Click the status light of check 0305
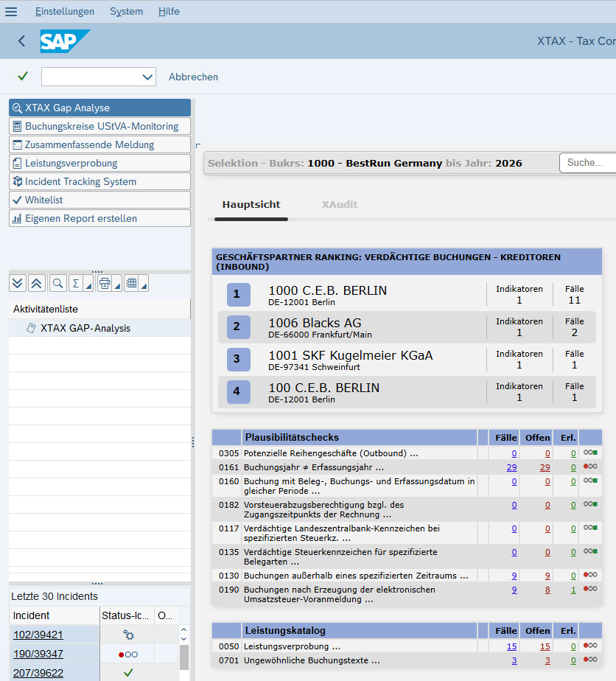 point(590,453)
